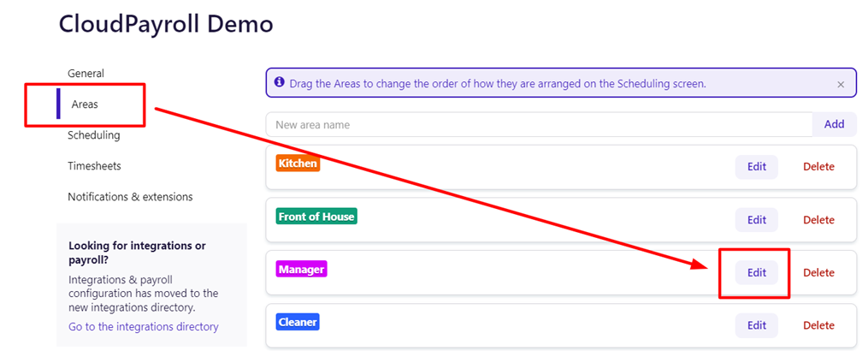Click the info icon in the banner
The height and width of the screenshot is (351, 868).
pos(279,83)
